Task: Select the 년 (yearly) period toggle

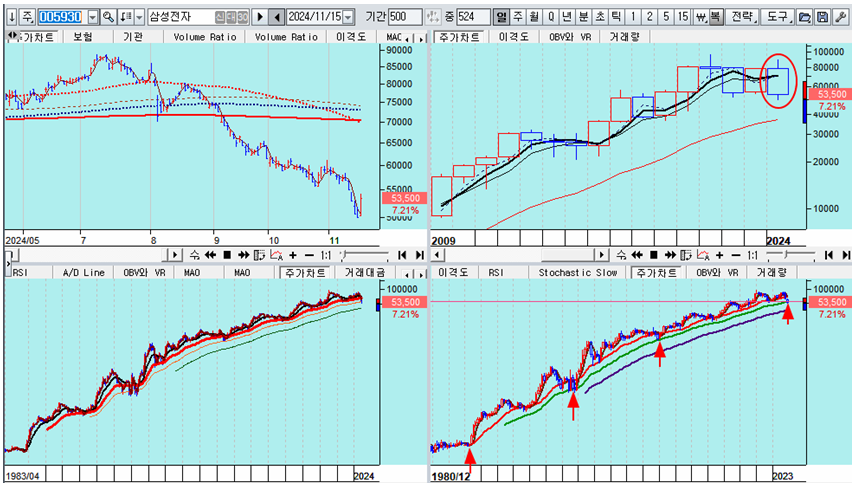Action: [x=567, y=17]
